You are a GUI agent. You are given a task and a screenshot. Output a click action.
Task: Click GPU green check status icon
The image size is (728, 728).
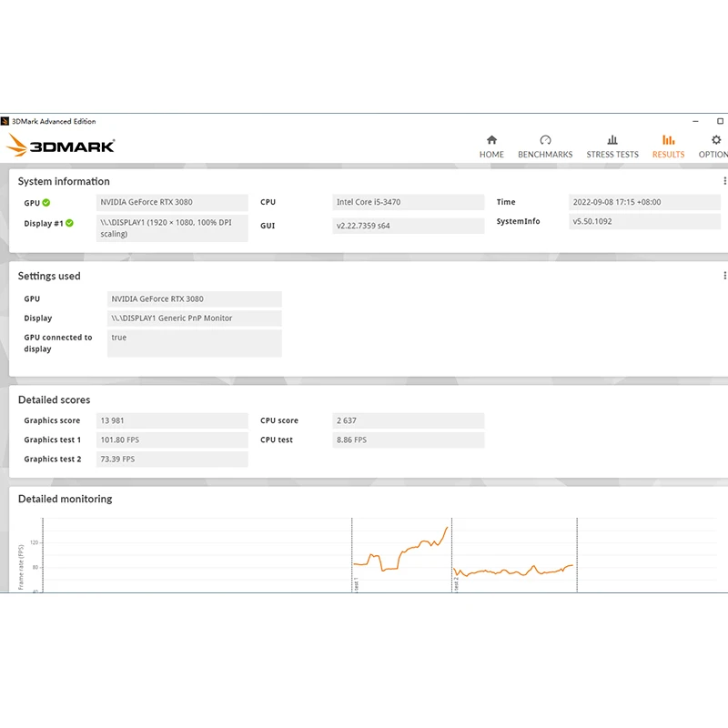coord(46,203)
